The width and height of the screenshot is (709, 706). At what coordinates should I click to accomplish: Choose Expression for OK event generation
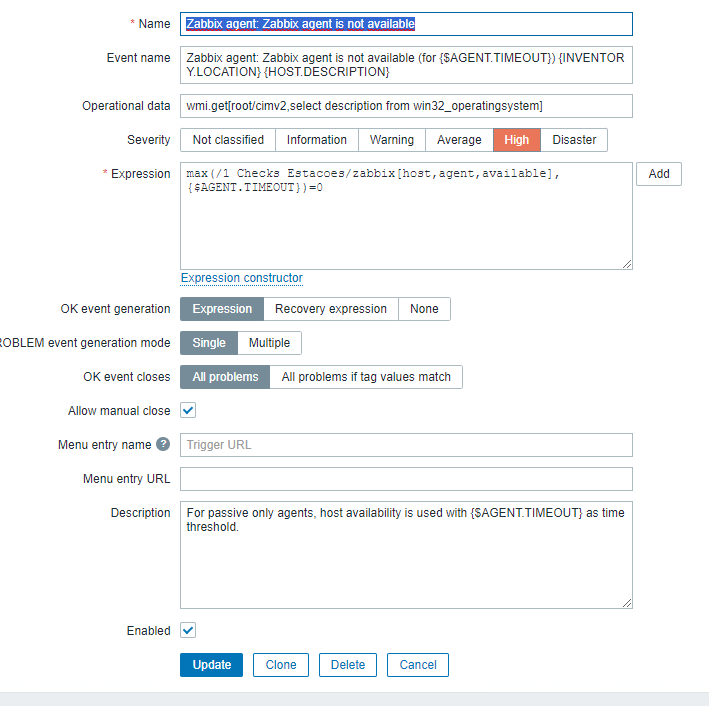(222, 309)
